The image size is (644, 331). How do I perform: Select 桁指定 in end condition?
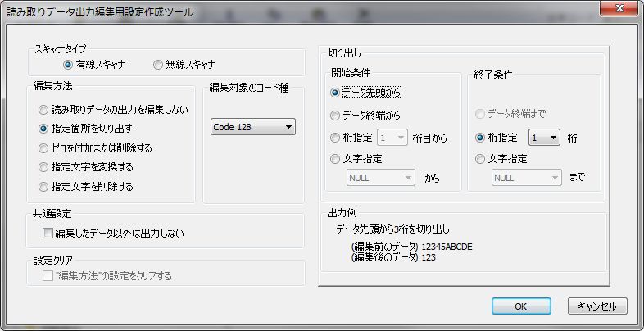coord(481,138)
